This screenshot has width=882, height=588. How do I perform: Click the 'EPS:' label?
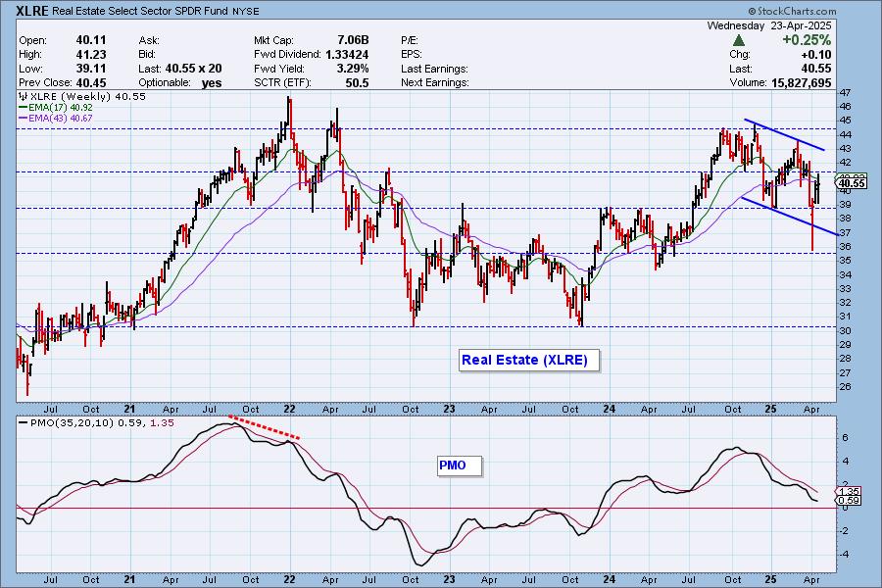tap(412, 55)
